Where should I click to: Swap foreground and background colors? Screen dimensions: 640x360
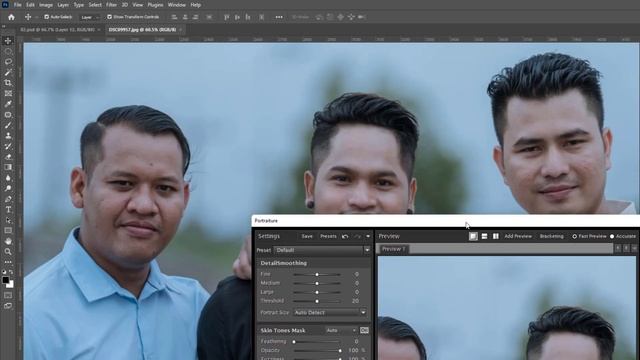tap(11, 272)
